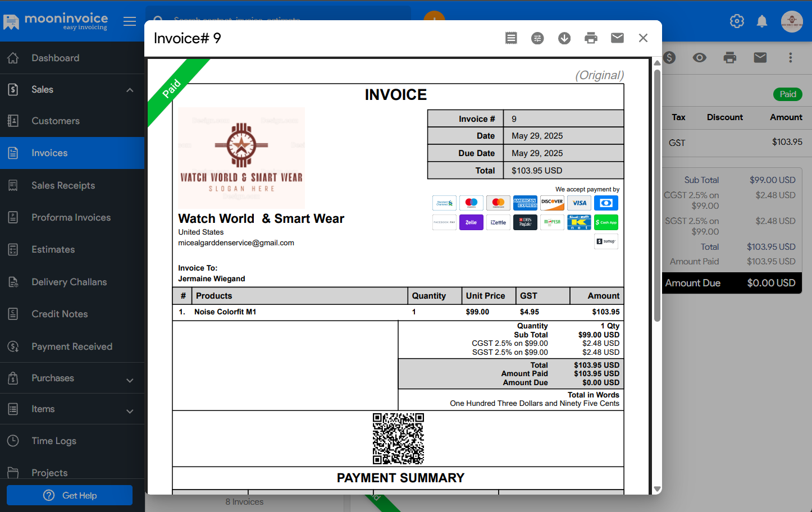Open Credit Notes in sidebar
Image resolution: width=812 pixels, height=512 pixels.
[x=60, y=314]
